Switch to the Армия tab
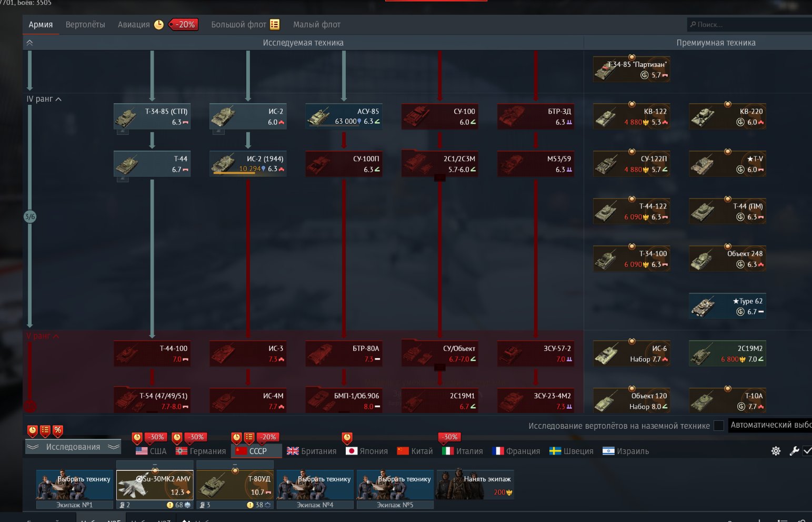812x522 pixels. click(41, 25)
